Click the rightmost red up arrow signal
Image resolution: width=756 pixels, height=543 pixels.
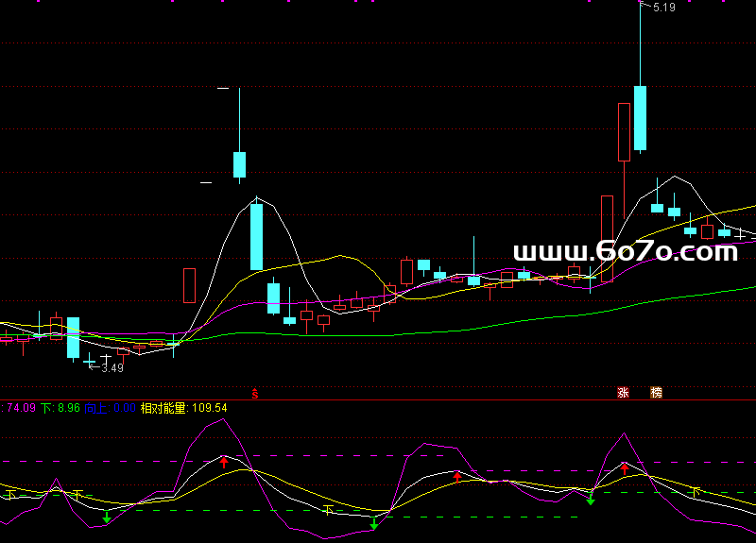click(624, 468)
